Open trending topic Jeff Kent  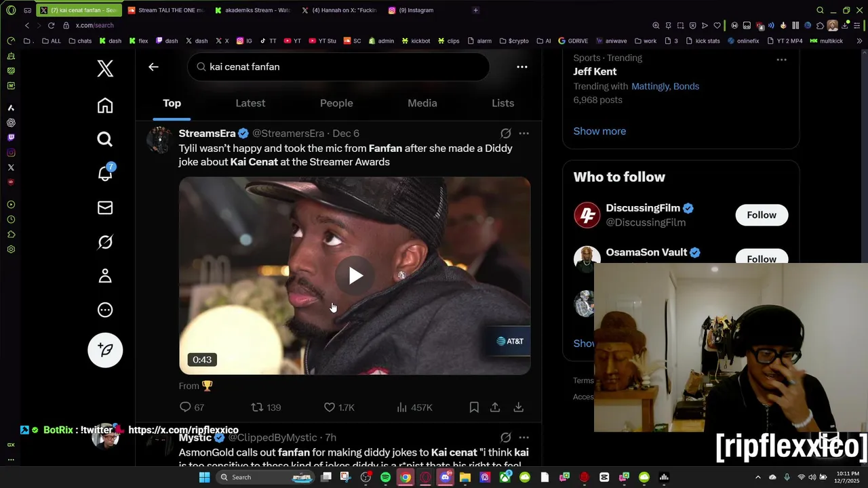[595, 72]
